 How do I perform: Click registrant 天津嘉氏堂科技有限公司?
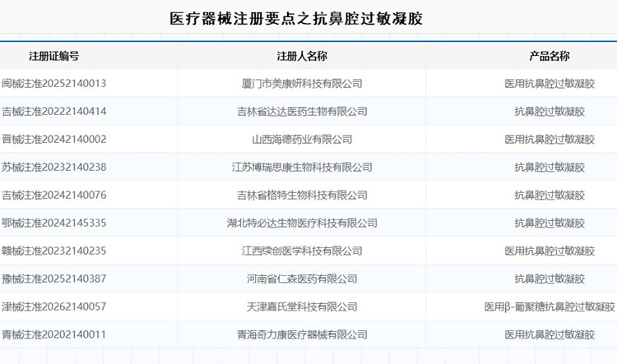point(302,306)
